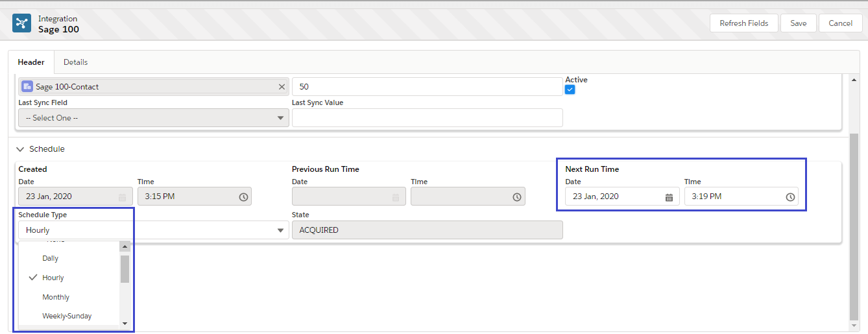Click the Sage 100 title text
The width and height of the screenshot is (868, 334).
[x=58, y=29]
